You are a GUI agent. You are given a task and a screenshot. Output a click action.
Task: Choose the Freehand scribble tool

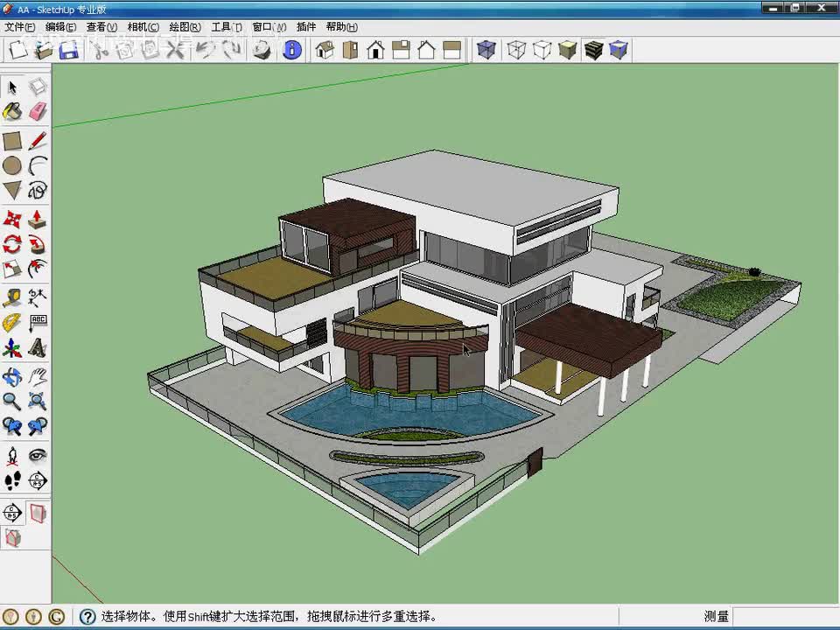(x=38, y=190)
